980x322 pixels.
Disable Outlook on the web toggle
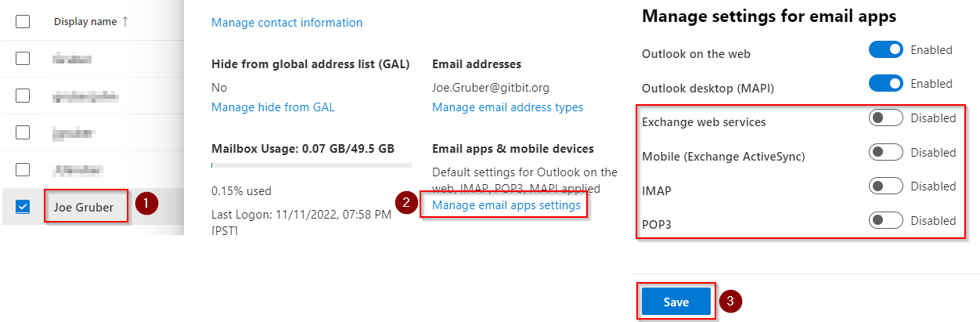(885, 50)
